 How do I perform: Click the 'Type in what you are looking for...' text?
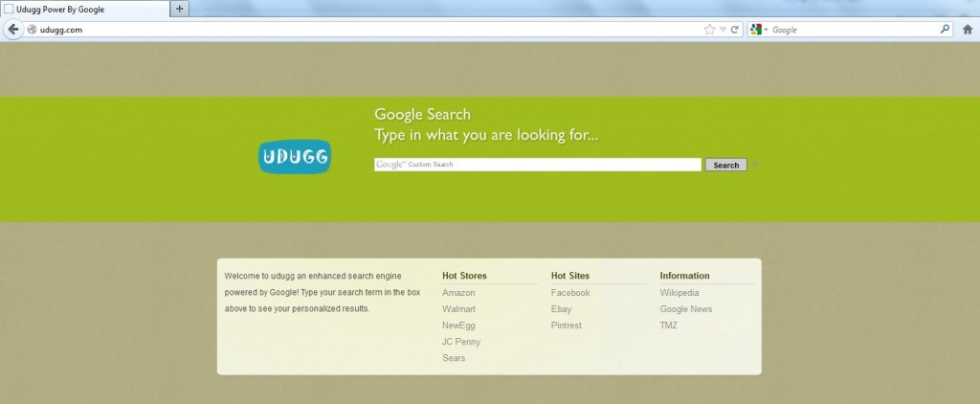(486, 135)
